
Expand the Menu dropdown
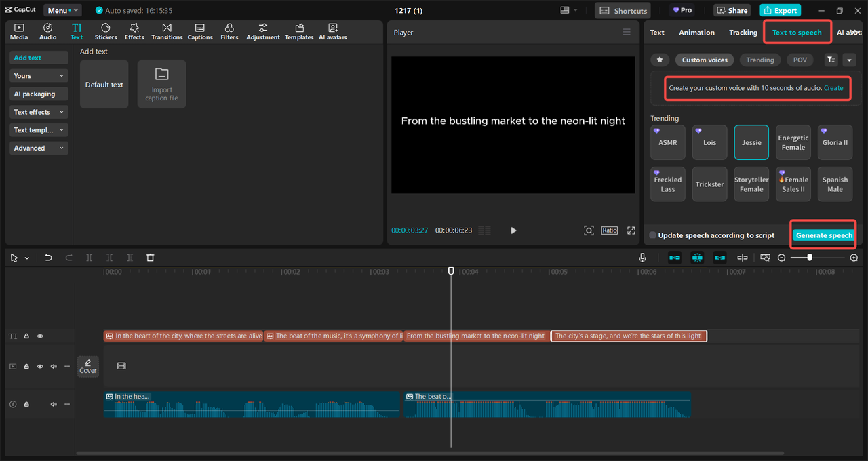coord(62,10)
